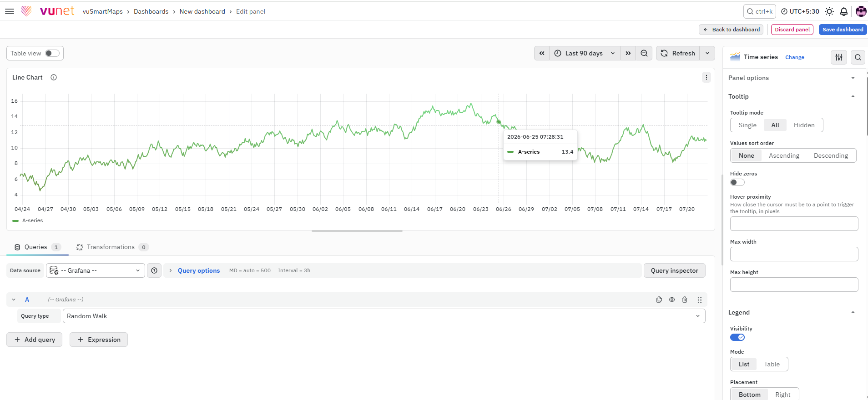Open the hamburger navigation menu
The width and height of the screenshot is (868, 400).
click(x=10, y=11)
